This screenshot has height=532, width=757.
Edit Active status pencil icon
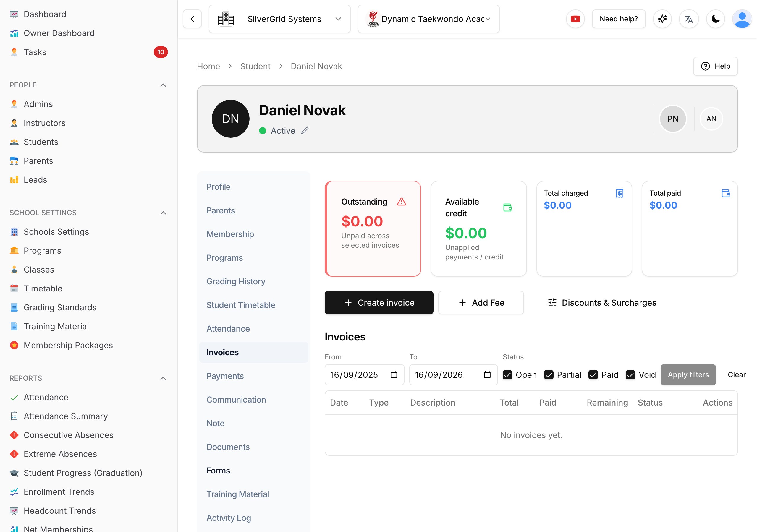tap(305, 131)
